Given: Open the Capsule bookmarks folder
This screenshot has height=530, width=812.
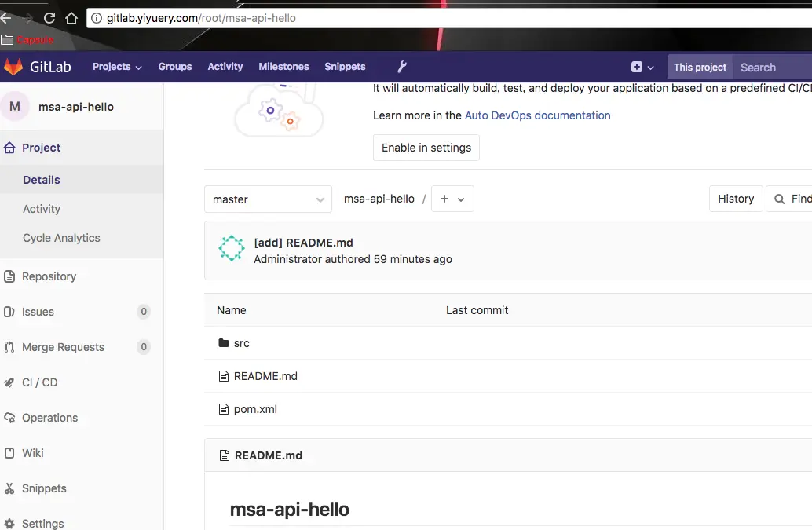Looking at the screenshot, I should point(27,40).
